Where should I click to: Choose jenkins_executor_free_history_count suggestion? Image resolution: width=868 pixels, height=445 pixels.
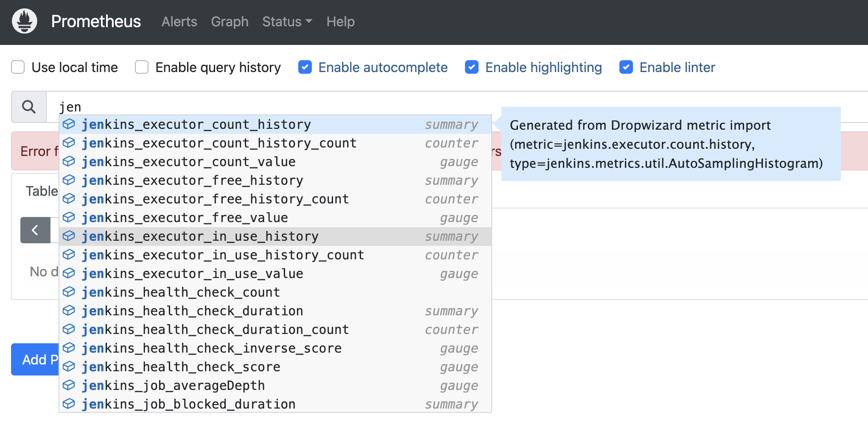click(275, 199)
